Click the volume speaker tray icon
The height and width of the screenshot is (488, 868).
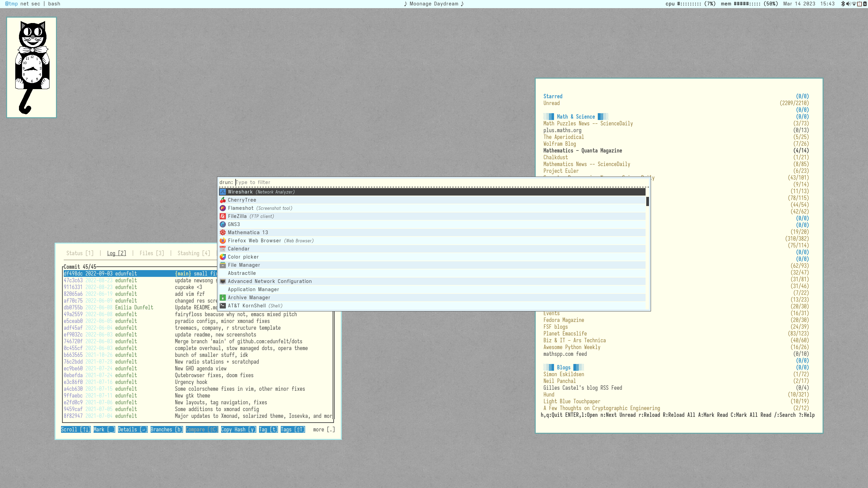(848, 4)
